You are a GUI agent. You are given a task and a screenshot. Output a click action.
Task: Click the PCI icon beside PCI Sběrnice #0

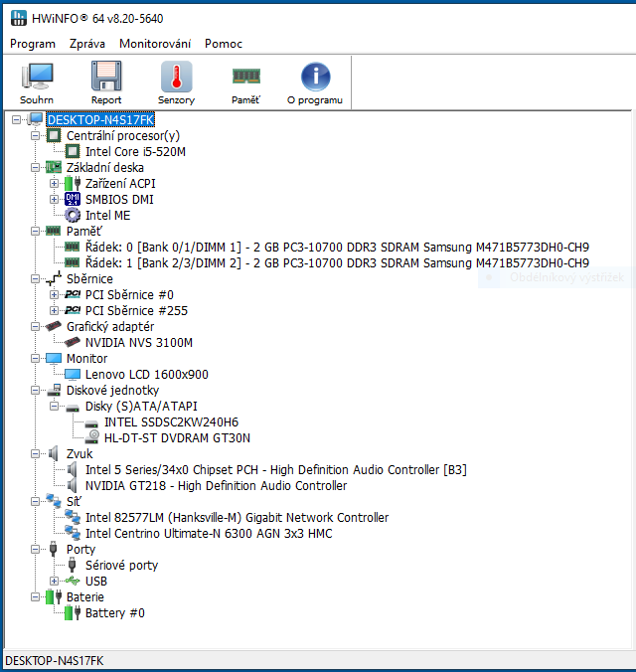(73, 294)
